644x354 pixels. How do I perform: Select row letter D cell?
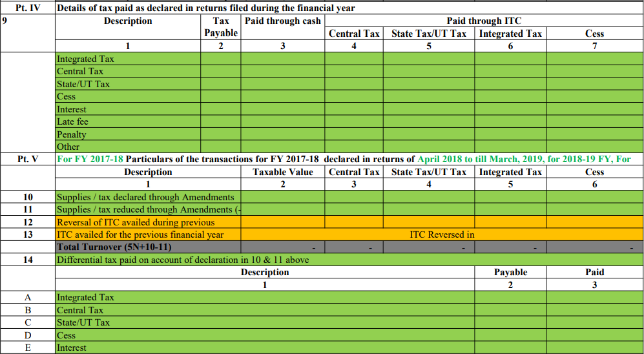tap(28, 335)
